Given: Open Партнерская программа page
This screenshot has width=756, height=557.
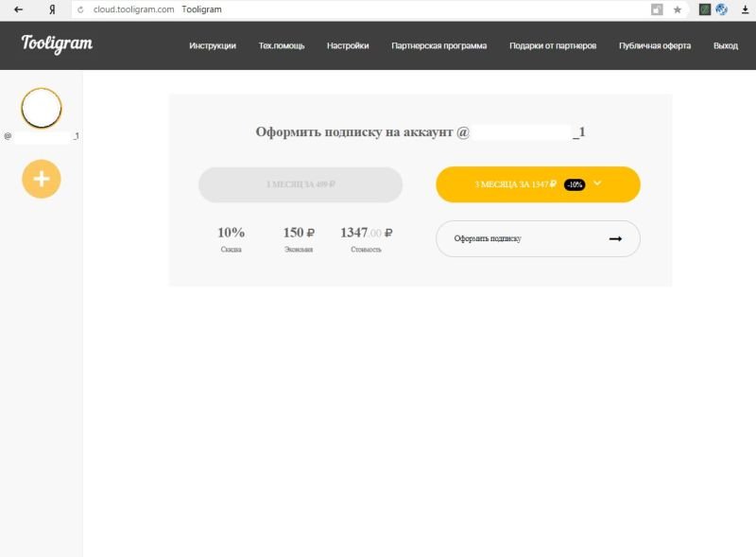Looking at the screenshot, I should click(439, 45).
